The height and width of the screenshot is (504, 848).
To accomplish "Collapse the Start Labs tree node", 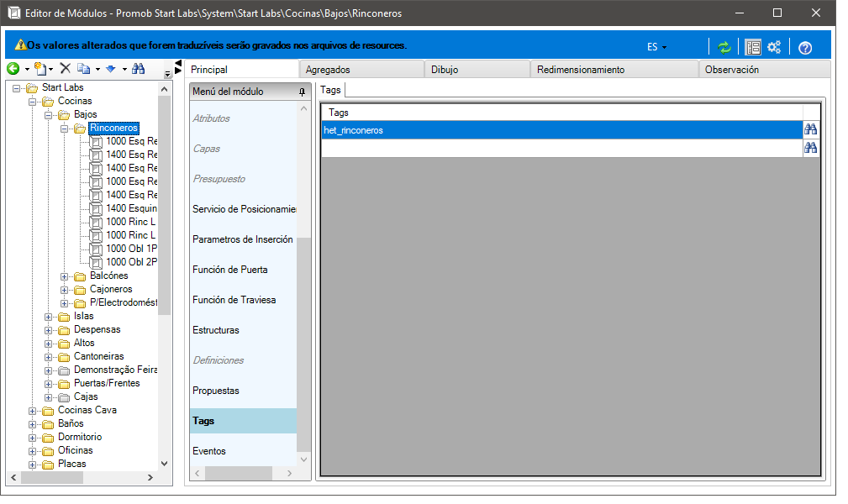I will [x=17, y=88].
